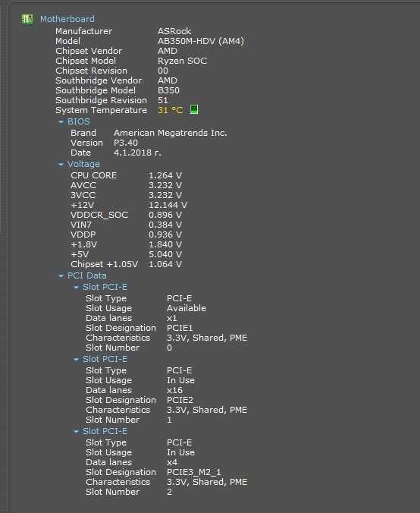This screenshot has width=420, height=513.
Task: Select the AB350M-HDV (AM4) model value
Action: 201,41
